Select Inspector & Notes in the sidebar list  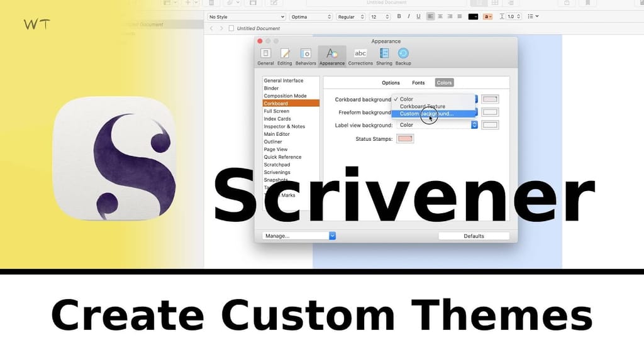click(291, 126)
